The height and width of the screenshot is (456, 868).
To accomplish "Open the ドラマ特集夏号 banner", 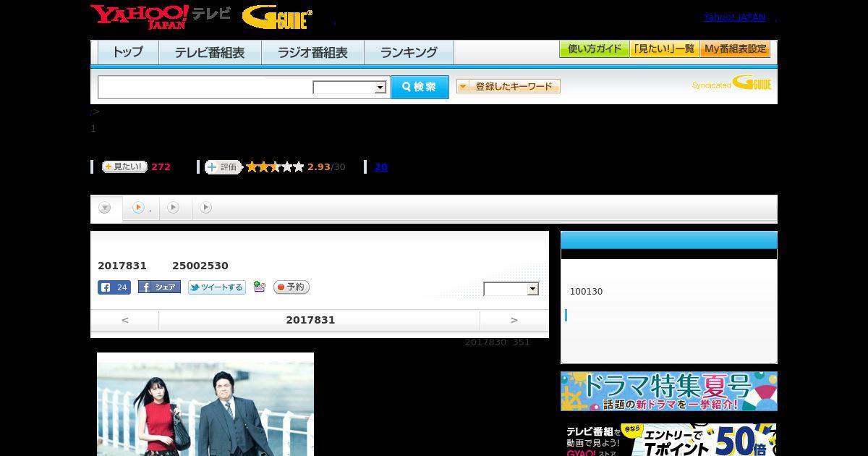I will tap(669, 392).
